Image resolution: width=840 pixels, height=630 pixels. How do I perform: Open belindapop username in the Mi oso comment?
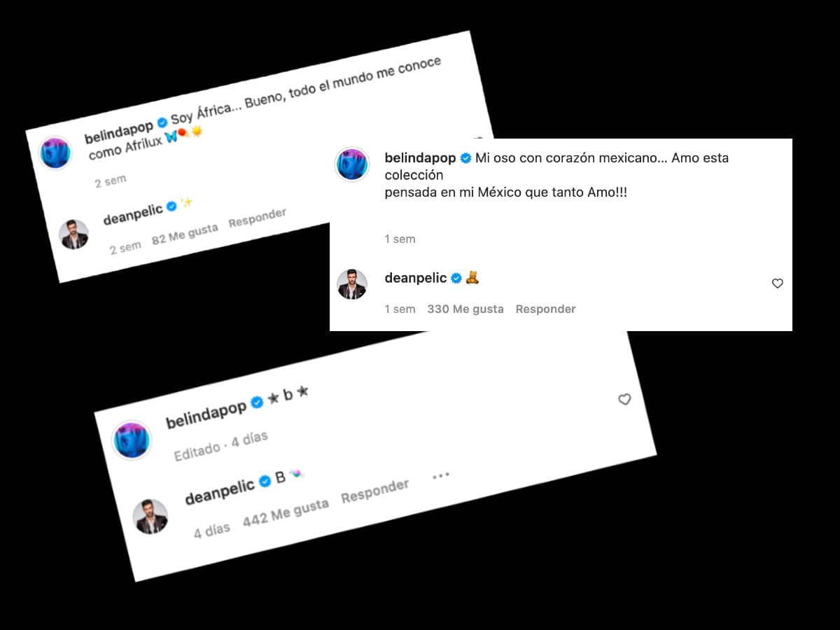coord(420,158)
